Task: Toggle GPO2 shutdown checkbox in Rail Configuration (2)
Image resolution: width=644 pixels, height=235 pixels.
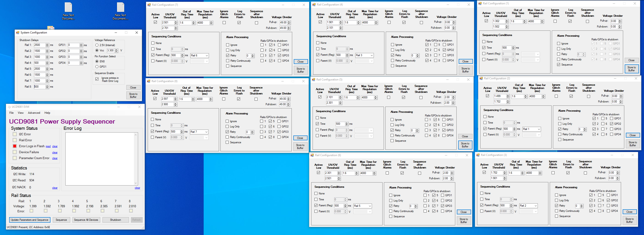Action: 611,124
